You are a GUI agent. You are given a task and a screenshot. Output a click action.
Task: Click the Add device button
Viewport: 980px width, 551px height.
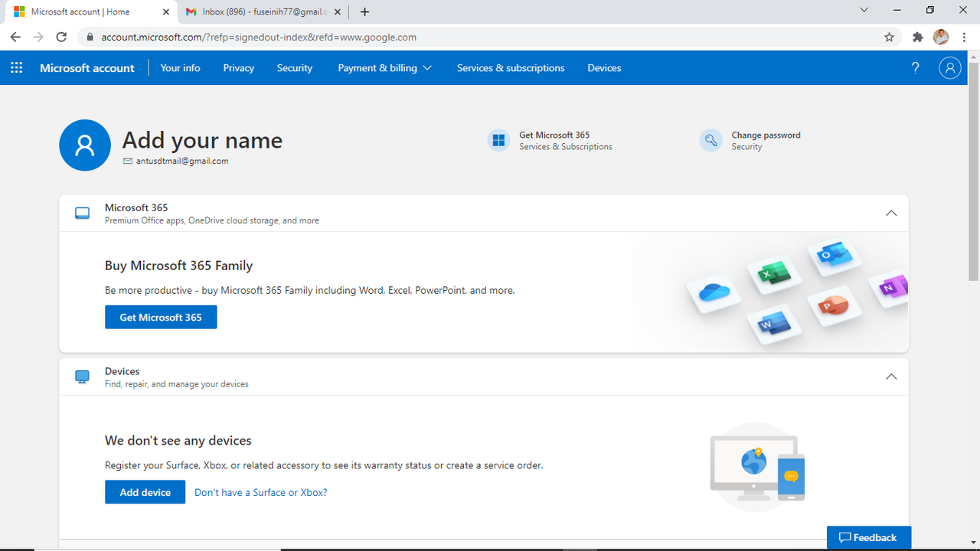tap(145, 492)
